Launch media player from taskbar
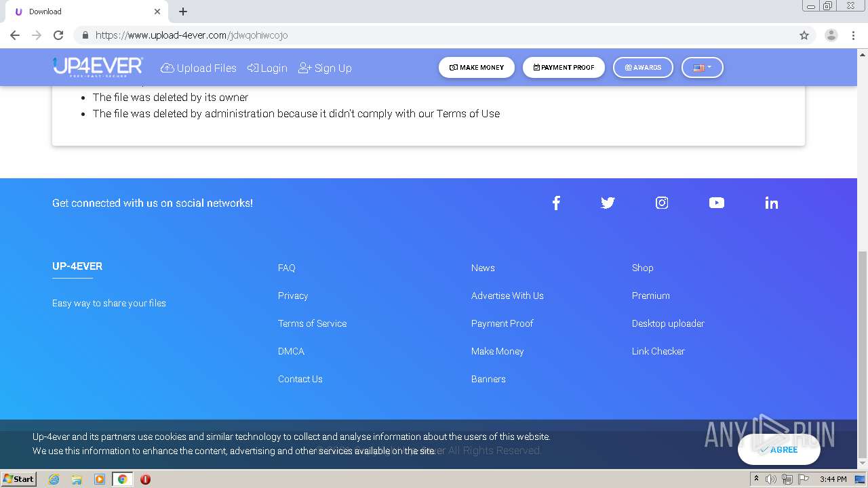 pyautogui.click(x=100, y=479)
